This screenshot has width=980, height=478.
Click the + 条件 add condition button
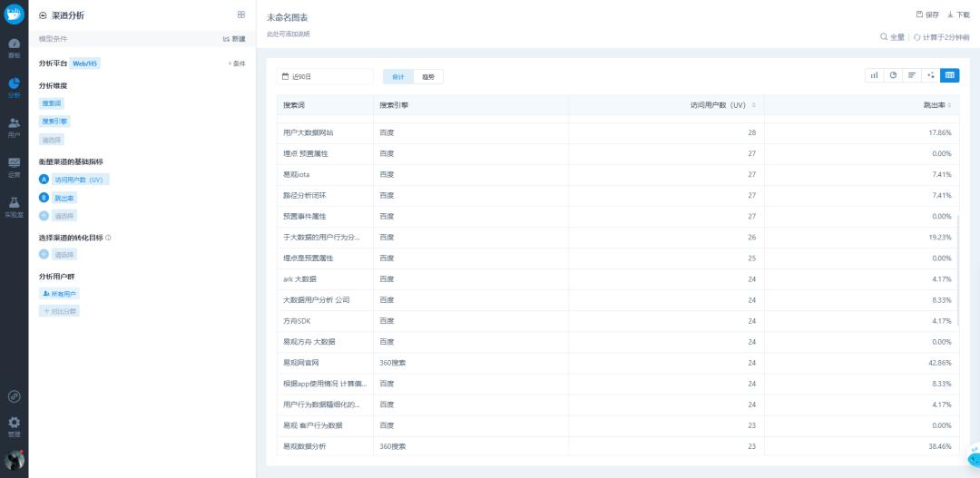point(237,63)
